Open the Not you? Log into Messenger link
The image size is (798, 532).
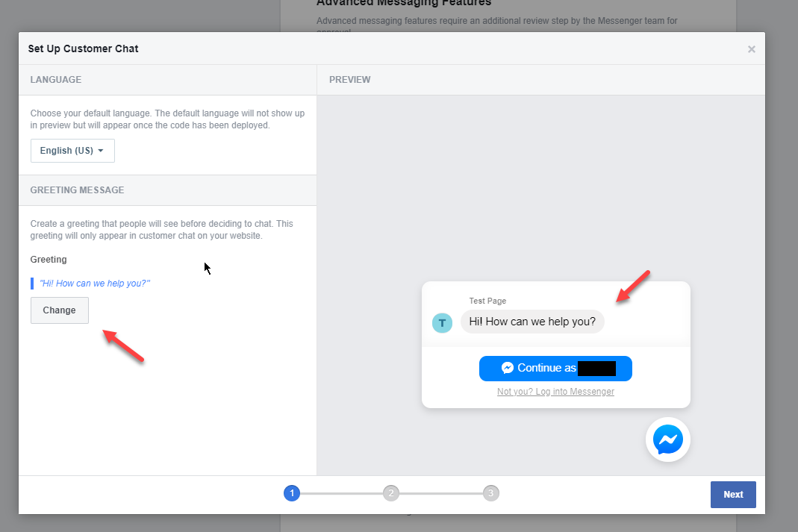(555, 391)
